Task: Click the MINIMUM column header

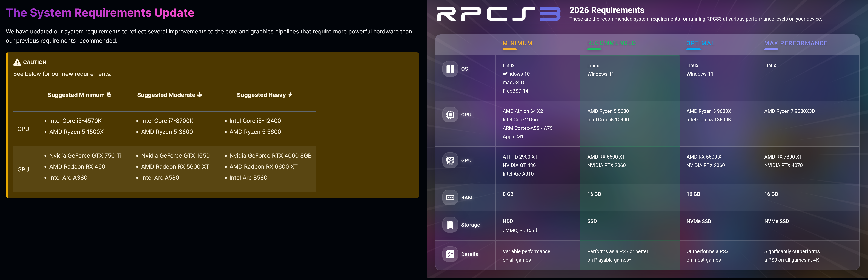Action: point(517,43)
